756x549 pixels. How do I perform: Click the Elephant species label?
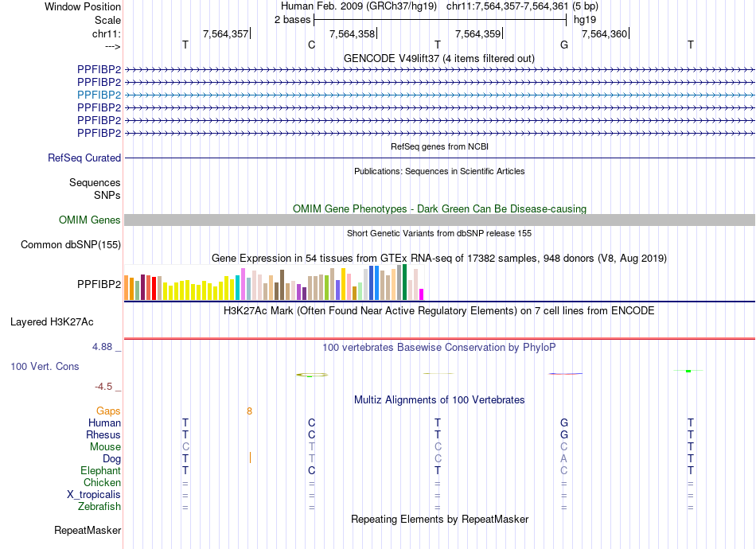click(x=100, y=470)
